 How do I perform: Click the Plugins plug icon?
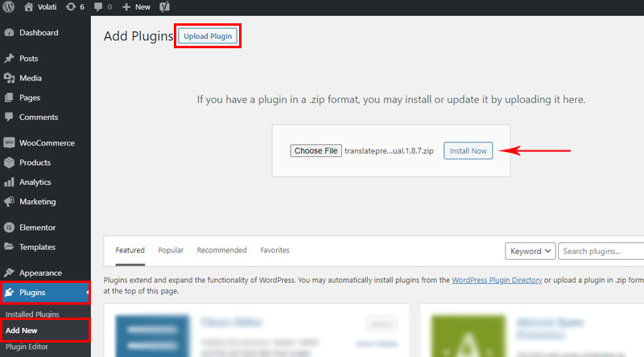coord(9,292)
